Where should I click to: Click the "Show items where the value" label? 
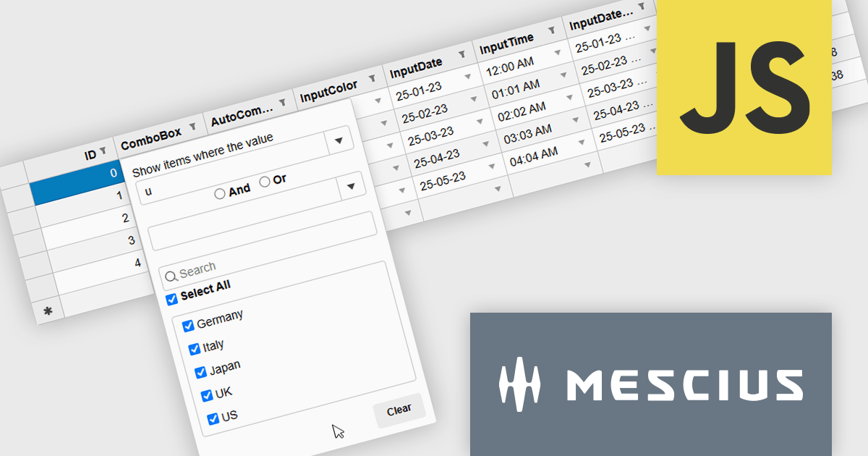(203, 156)
